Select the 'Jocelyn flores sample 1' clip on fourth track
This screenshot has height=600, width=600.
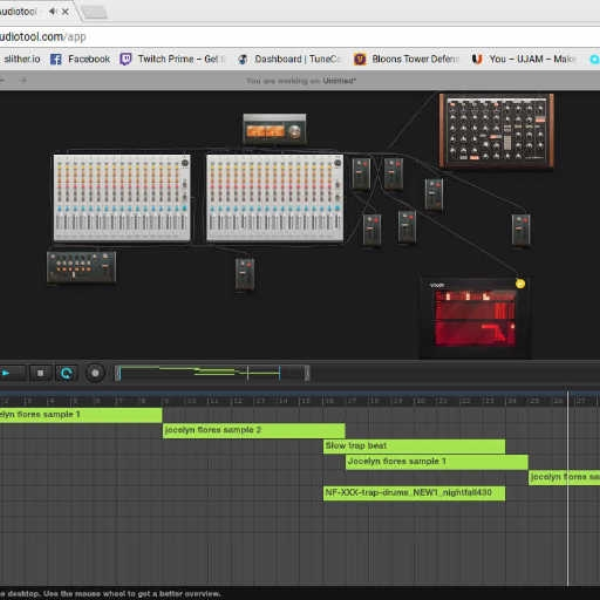point(437,462)
